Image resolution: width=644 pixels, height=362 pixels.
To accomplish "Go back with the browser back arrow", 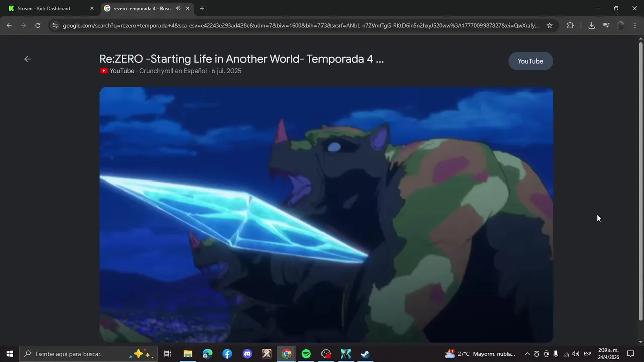I will tap(9, 25).
